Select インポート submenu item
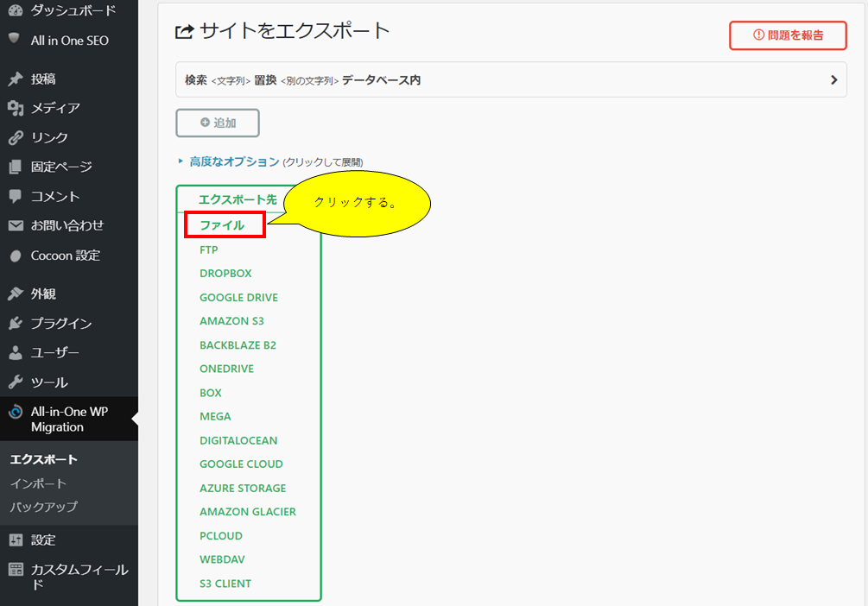 pos(38,483)
